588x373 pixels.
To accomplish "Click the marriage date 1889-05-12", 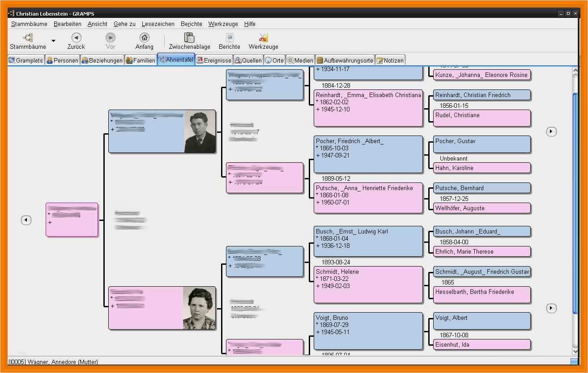I will click(336, 179).
